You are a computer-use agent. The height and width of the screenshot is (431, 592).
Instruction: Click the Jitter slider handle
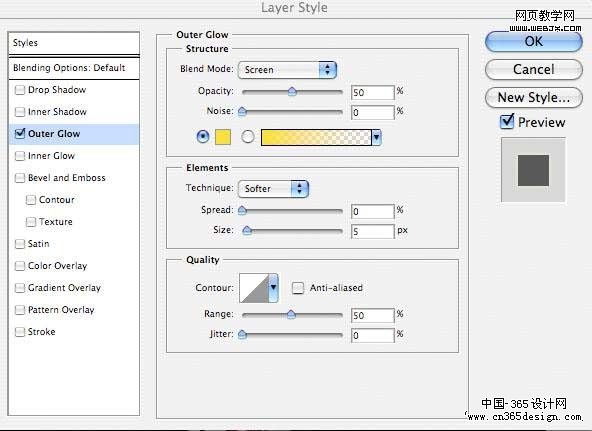(x=242, y=334)
